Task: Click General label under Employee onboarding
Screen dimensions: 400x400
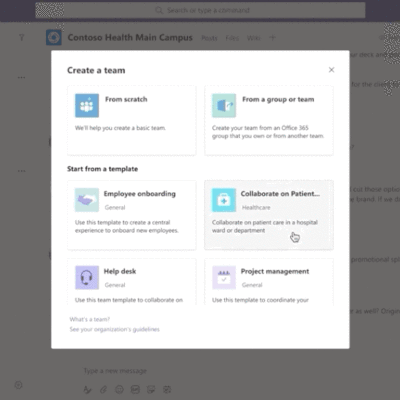Action: point(115,207)
